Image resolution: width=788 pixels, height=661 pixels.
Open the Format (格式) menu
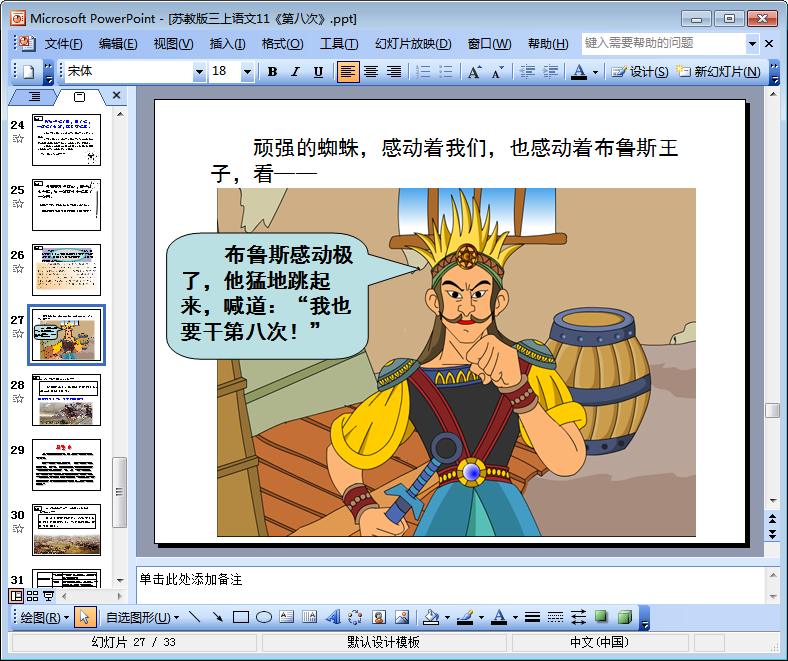[x=282, y=44]
